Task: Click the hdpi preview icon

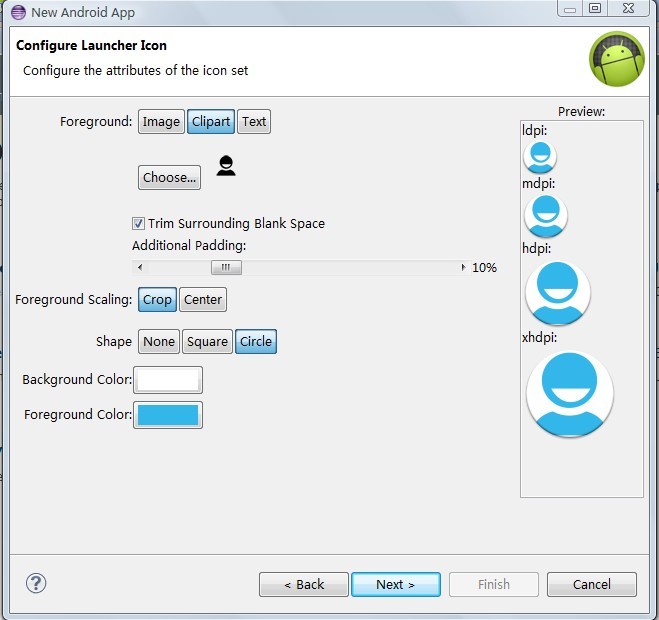Action: coord(558,293)
